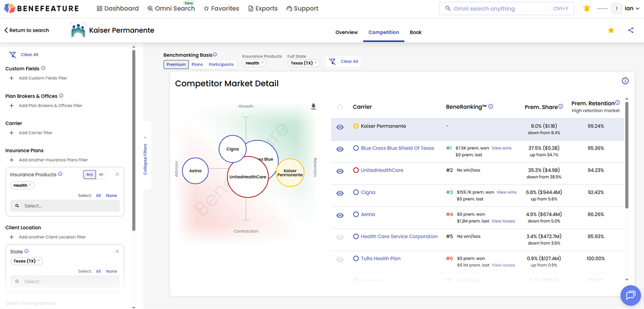This screenshot has width=644, height=309.
Task: Favorite this company using the star
Action: click(611, 31)
